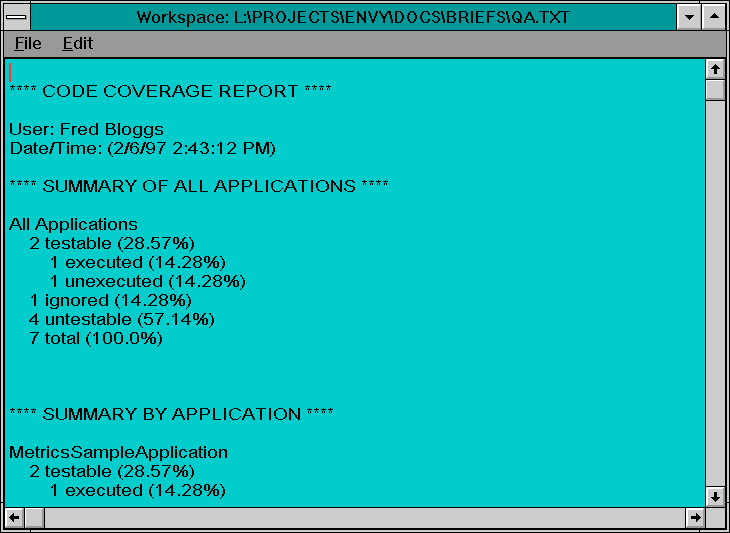This screenshot has height=533, width=730.
Task: Maximize the Workspace window with up arrow
Action: point(714,17)
